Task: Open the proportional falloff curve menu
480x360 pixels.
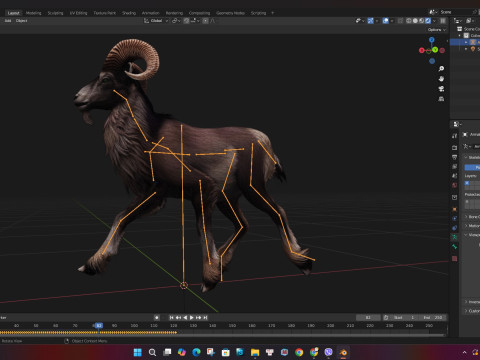Action: tap(213, 21)
